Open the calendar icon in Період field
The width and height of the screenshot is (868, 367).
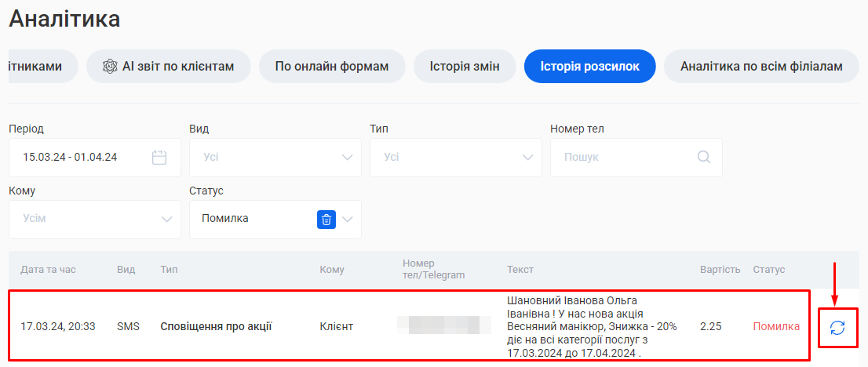(x=159, y=157)
